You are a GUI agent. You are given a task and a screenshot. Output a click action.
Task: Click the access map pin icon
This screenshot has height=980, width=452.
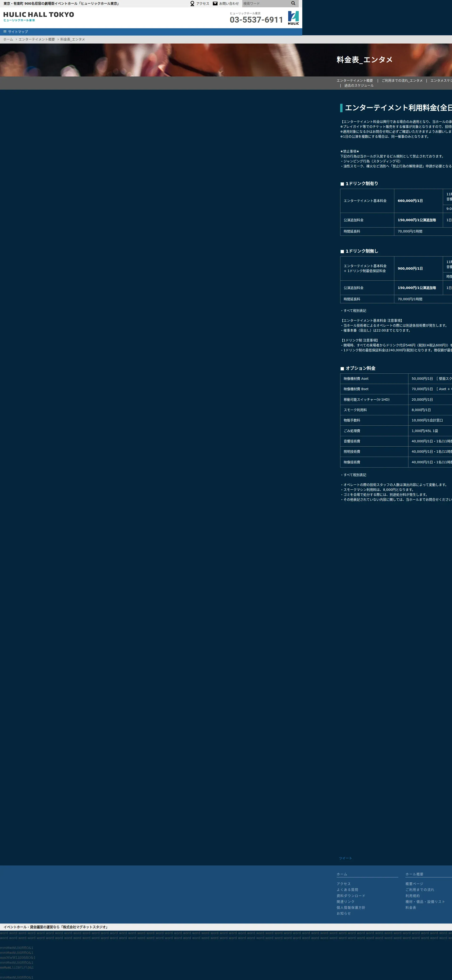tap(192, 4)
